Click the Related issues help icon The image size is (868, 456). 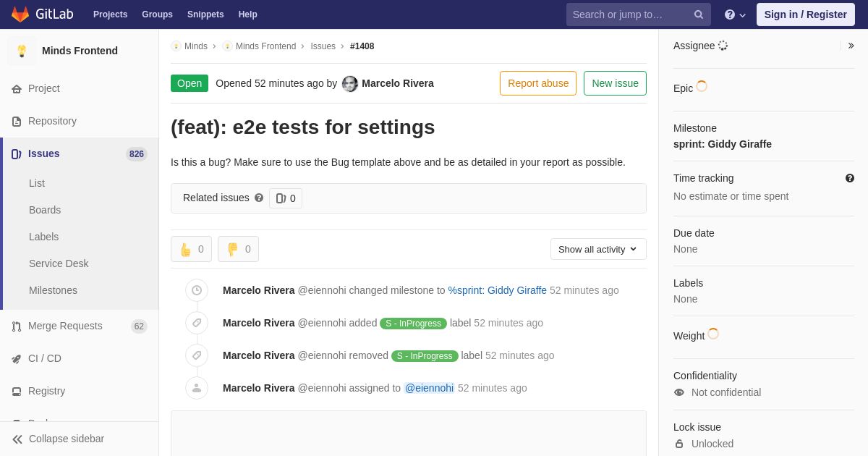(259, 198)
